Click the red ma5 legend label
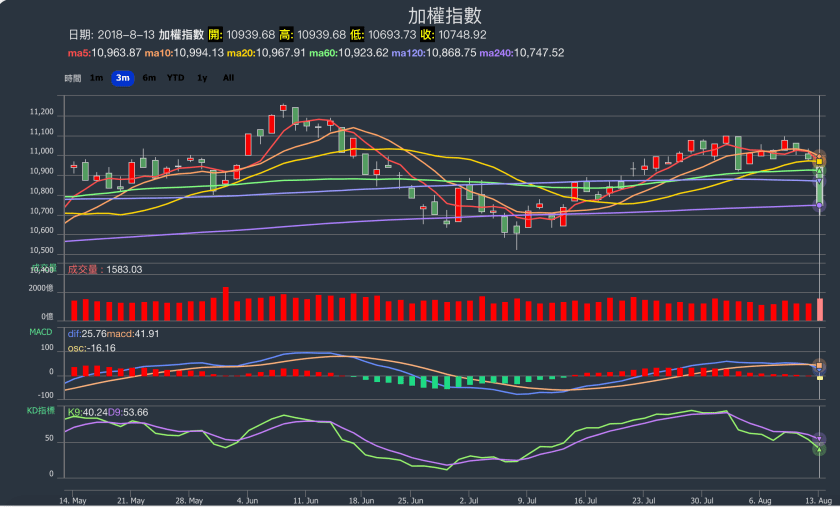 pos(104,52)
